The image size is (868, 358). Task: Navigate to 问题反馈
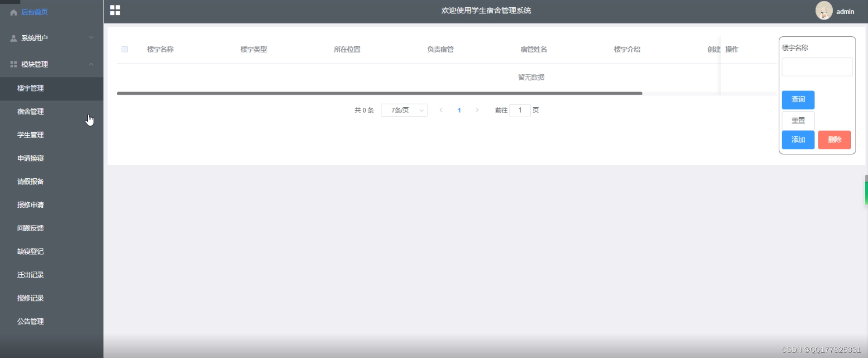pos(52,228)
